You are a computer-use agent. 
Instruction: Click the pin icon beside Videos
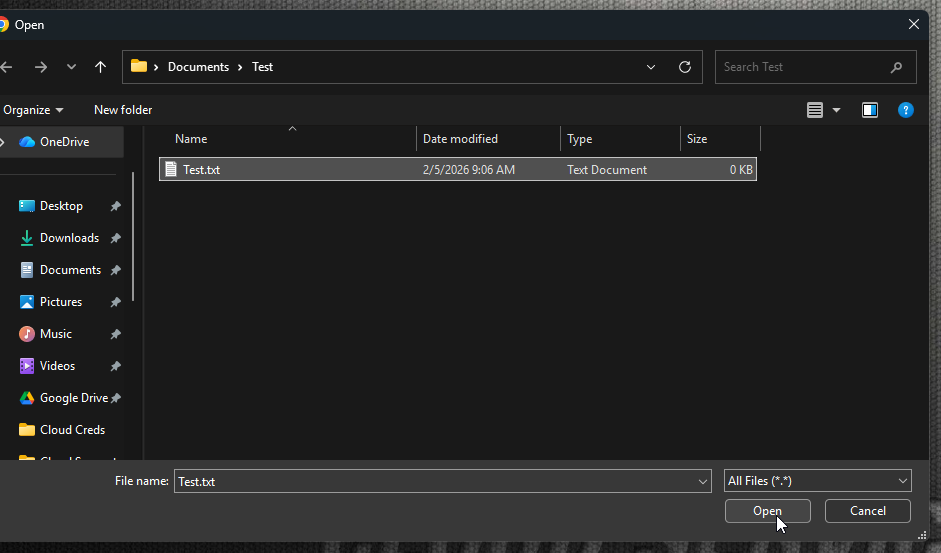(x=116, y=366)
